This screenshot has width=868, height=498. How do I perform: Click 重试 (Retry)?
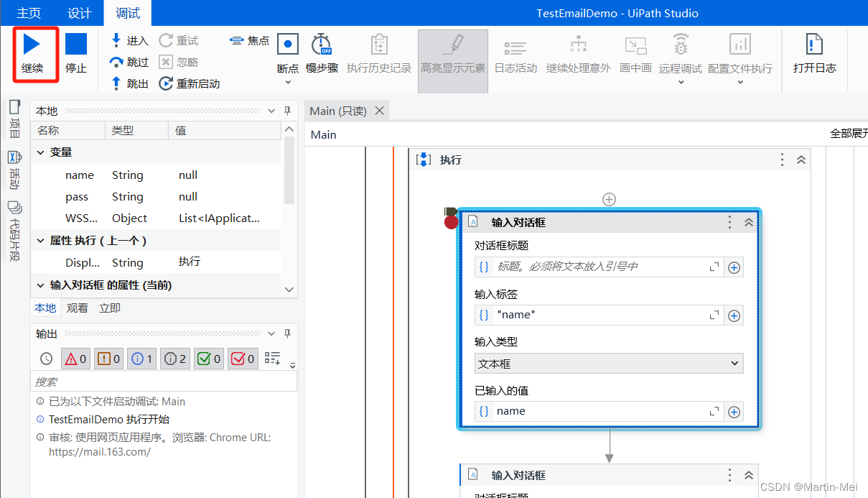point(178,41)
